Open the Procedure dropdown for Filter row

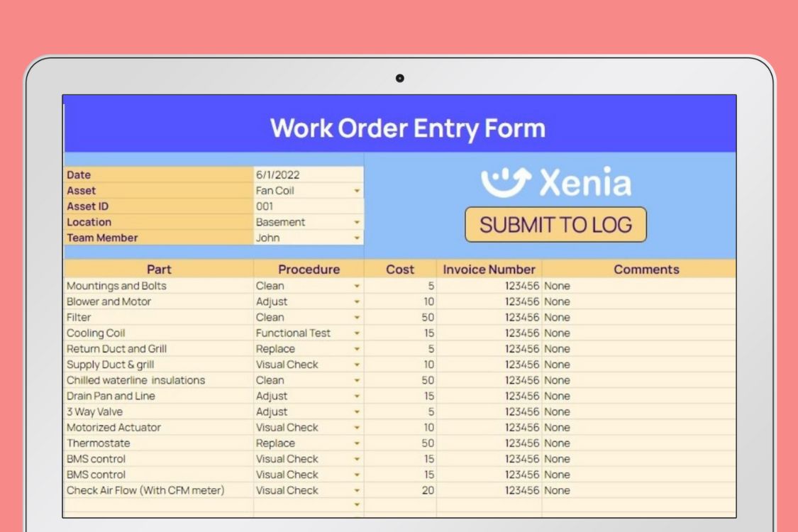pos(356,317)
